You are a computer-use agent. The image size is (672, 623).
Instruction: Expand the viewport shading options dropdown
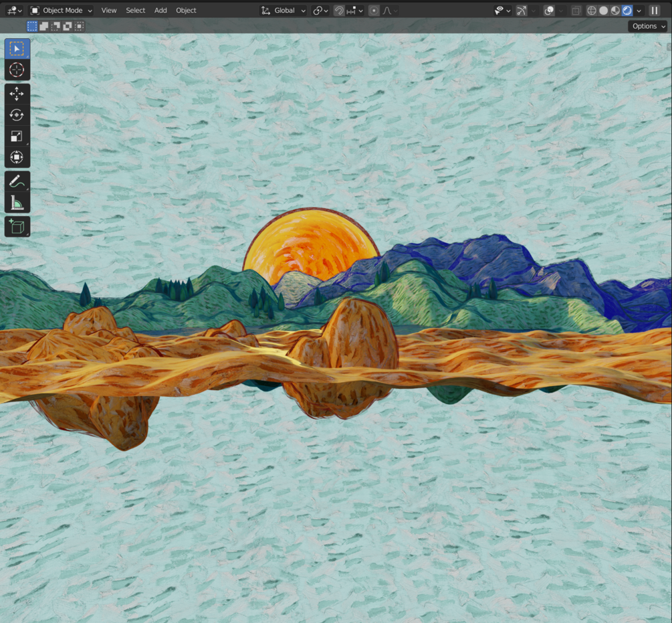click(x=639, y=10)
